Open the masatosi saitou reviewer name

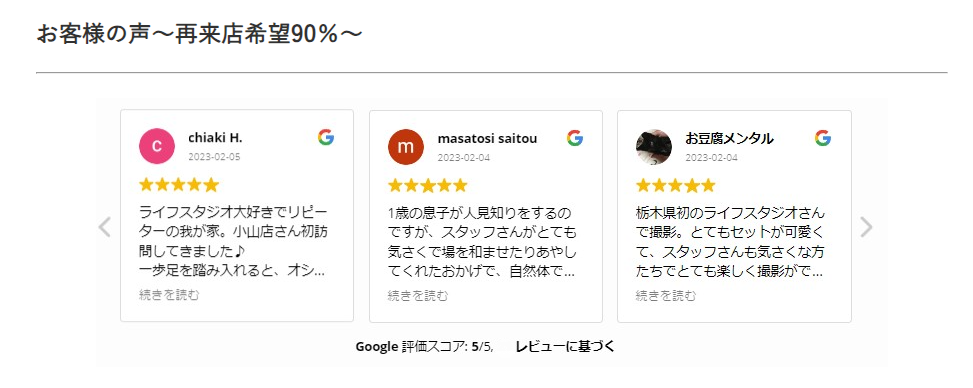[487, 138]
